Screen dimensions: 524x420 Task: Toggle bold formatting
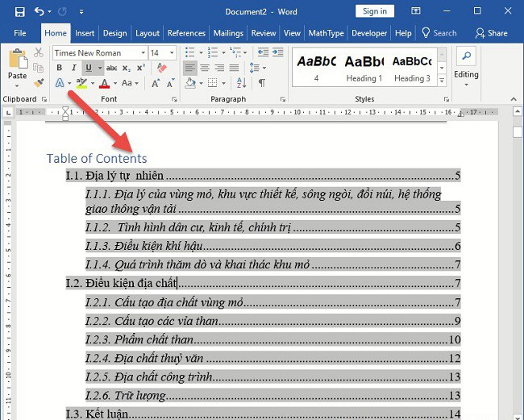click(x=60, y=68)
